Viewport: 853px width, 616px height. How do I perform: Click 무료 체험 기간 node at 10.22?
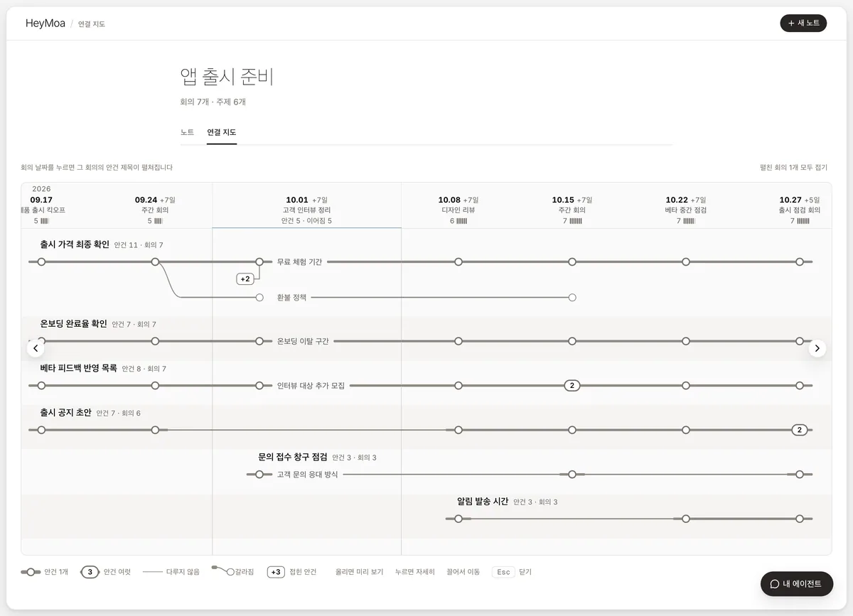pos(686,262)
